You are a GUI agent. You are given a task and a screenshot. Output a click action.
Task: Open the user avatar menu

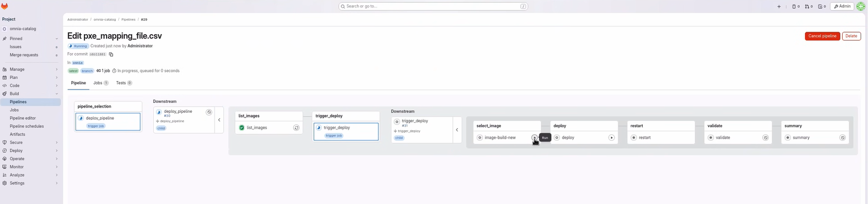(861, 6)
